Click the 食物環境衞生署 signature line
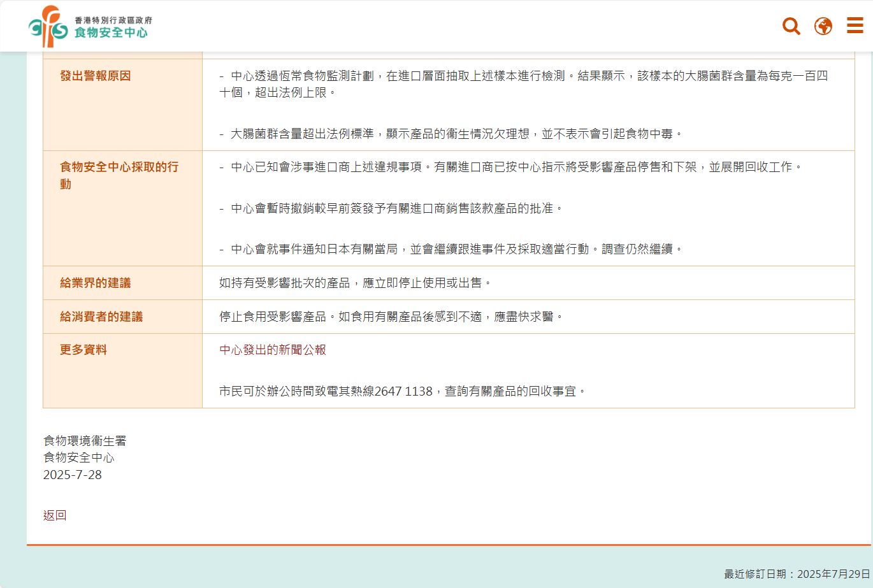This screenshot has height=588, width=873. tap(85, 441)
